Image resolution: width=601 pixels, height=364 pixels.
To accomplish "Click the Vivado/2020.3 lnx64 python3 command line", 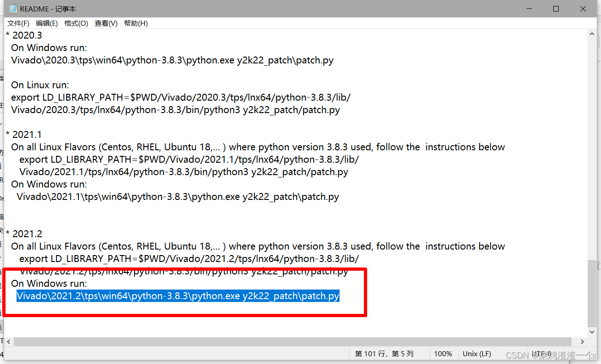I will [x=176, y=110].
